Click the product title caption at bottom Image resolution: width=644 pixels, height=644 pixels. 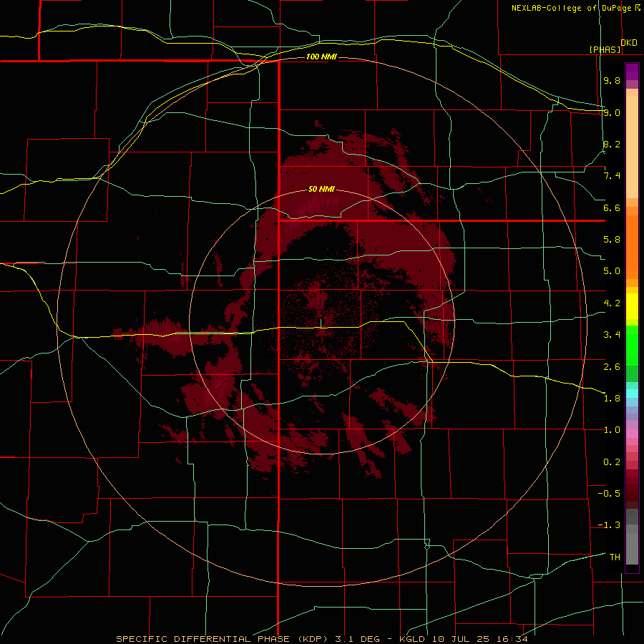tap(321, 639)
